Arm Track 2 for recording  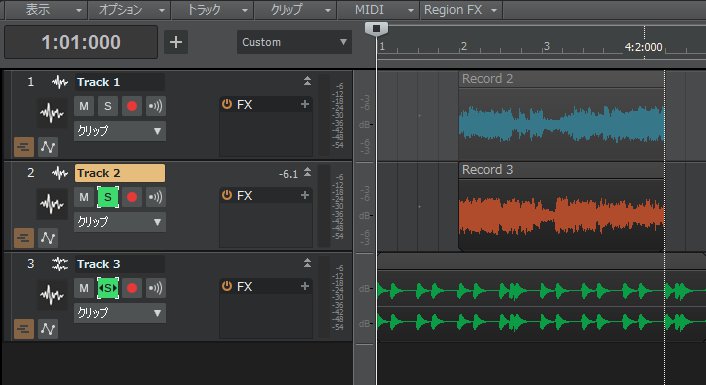(x=131, y=197)
